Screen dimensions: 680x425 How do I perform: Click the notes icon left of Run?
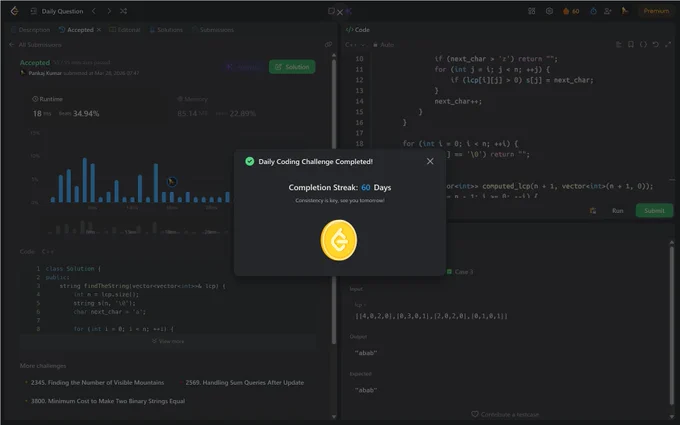coord(593,211)
